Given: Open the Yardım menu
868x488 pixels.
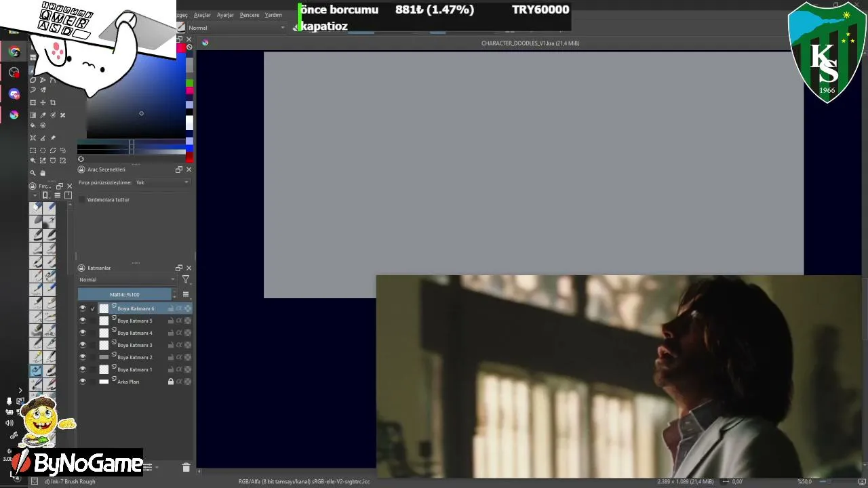Looking at the screenshot, I should 273,15.
